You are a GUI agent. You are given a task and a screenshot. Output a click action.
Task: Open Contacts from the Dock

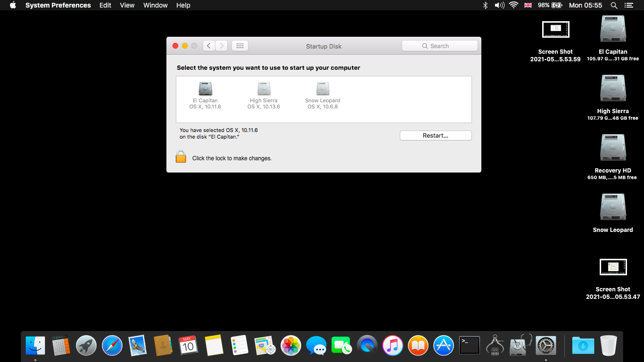coord(163,346)
